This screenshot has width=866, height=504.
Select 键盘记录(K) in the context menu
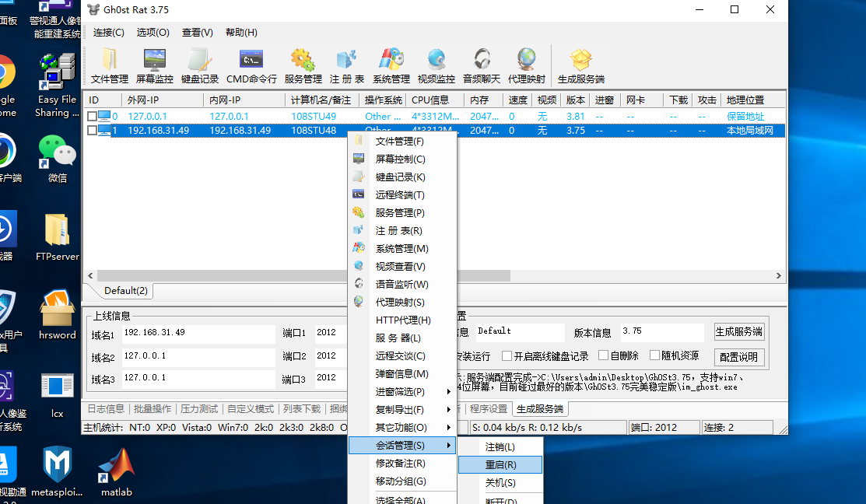(x=402, y=177)
